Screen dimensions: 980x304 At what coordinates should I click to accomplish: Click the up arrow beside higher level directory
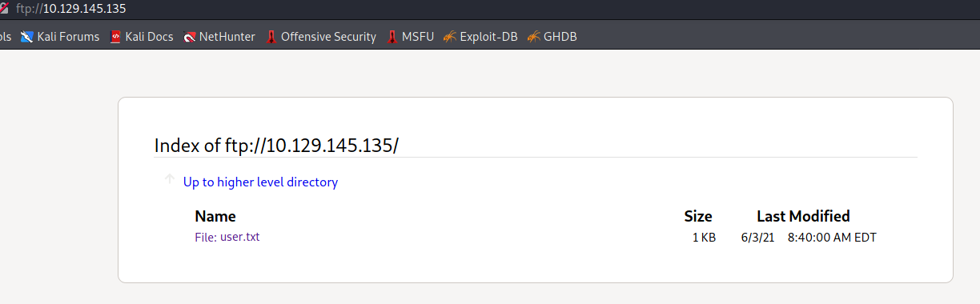[x=169, y=180]
